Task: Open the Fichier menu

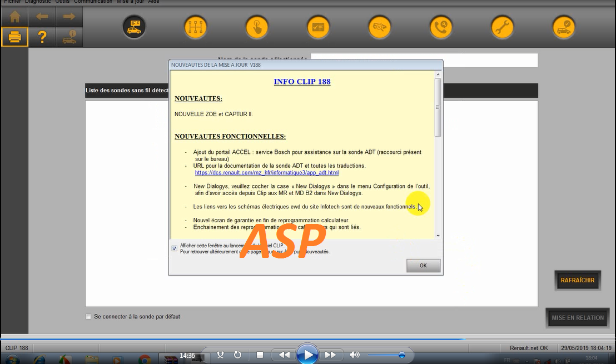Action: point(12,2)
